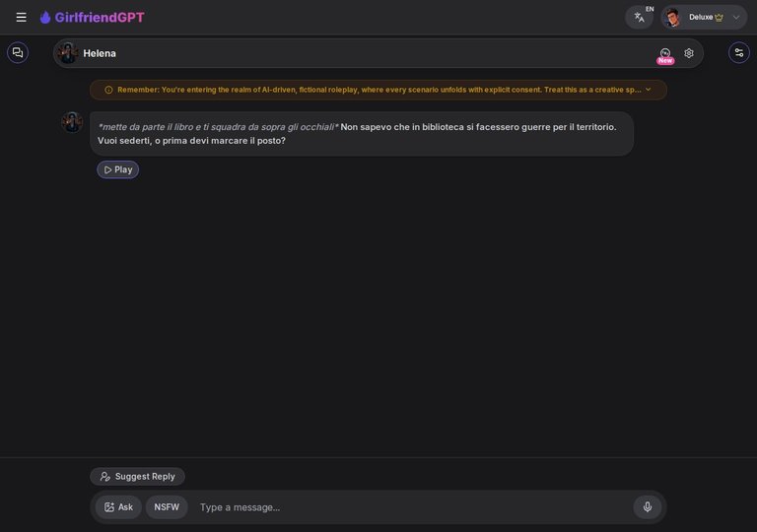Click Helena's avatar in chat header

(x=68, y=53)
